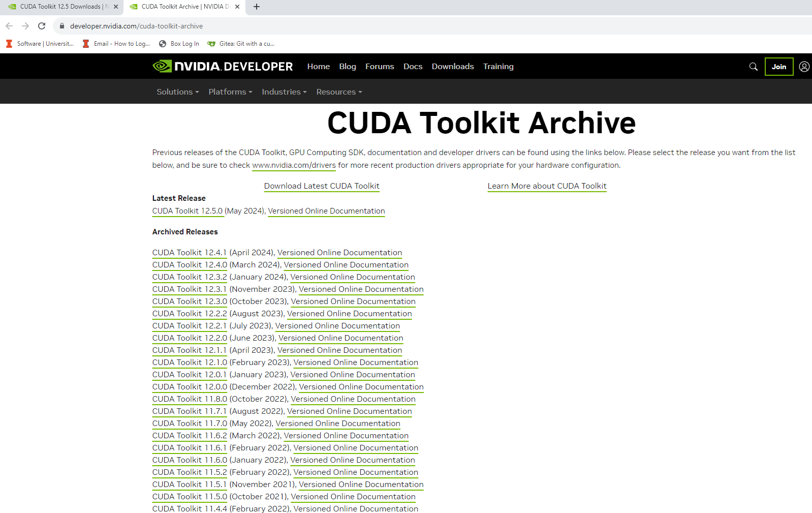Expand the Industries dropdown menu
Image resolution: width=812 pixels, height=513 pixels.
click(284, 92)
